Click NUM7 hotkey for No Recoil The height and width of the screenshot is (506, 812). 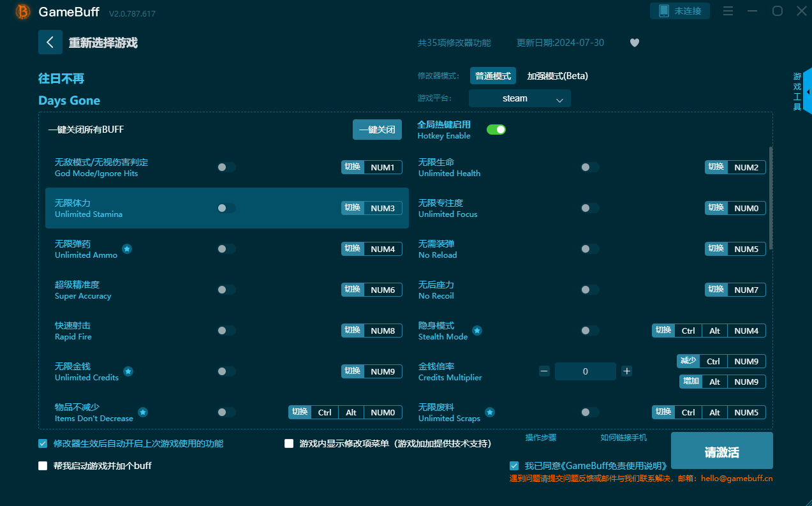click(x=746, y=290)
